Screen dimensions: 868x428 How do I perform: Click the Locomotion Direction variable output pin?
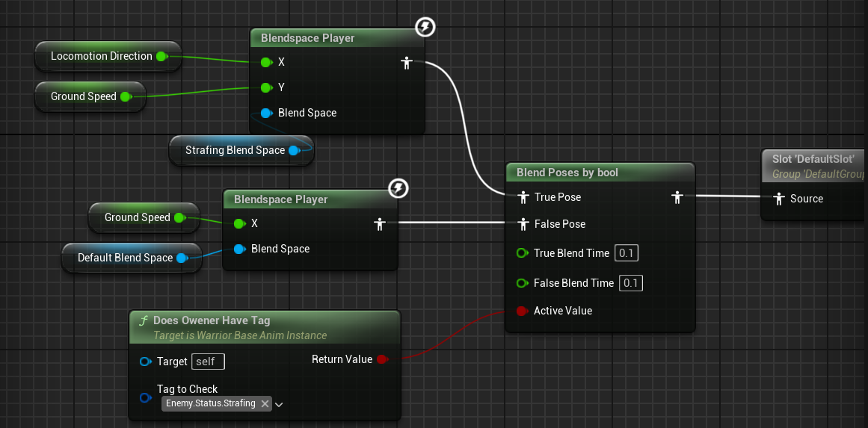[x=161, y=56]
